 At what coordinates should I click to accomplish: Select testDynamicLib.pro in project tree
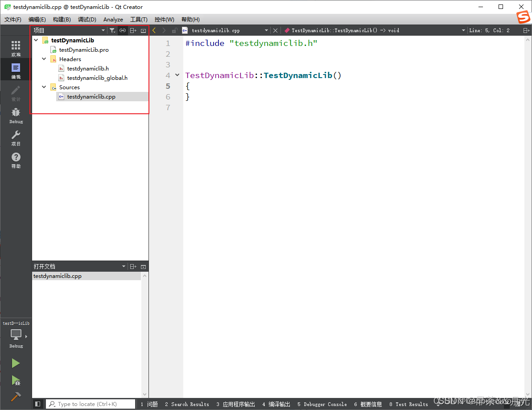[x=84, y=50]
